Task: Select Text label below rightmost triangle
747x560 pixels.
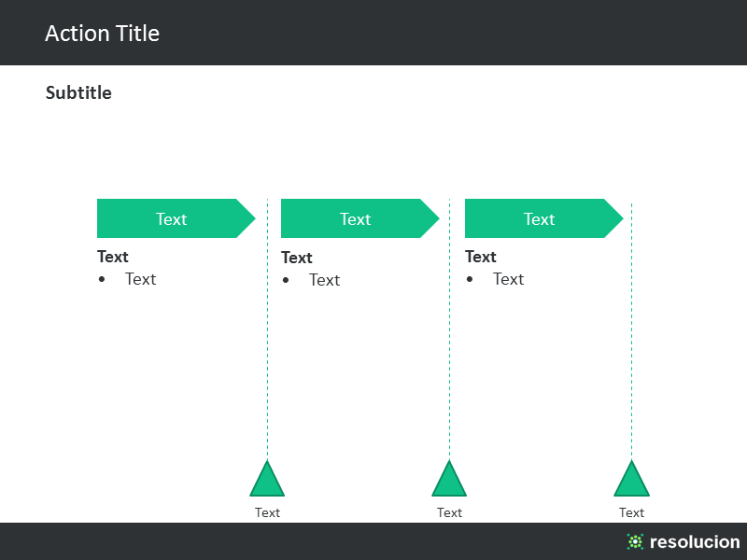Action: click(x=632, y=512)
